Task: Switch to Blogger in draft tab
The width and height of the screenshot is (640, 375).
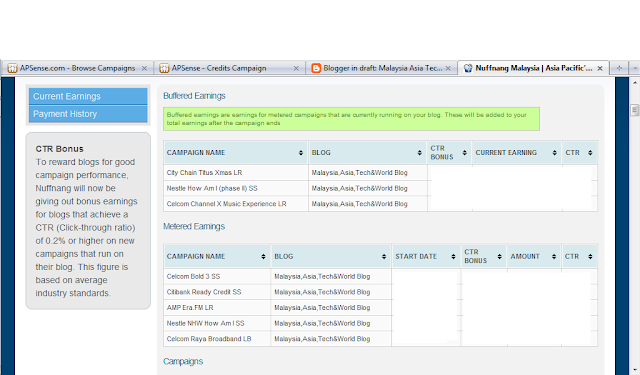Action: (x=381, y=68)
